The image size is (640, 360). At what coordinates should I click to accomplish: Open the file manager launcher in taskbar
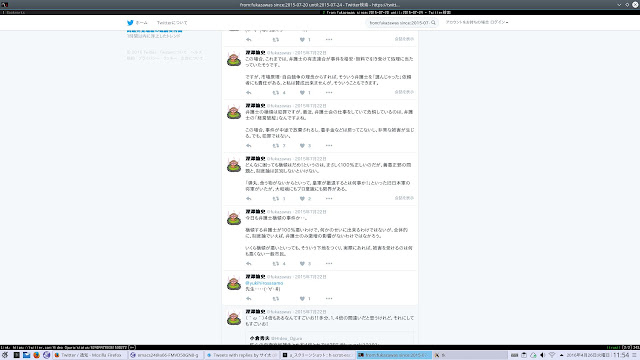[x=27, y=355]
